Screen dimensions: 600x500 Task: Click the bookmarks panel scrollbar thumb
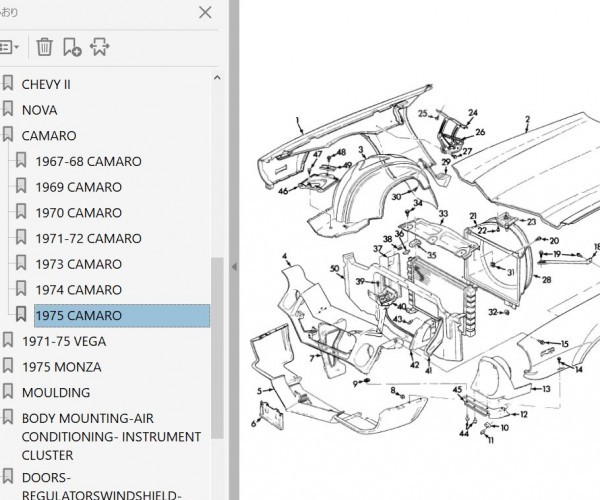(217, 348)
